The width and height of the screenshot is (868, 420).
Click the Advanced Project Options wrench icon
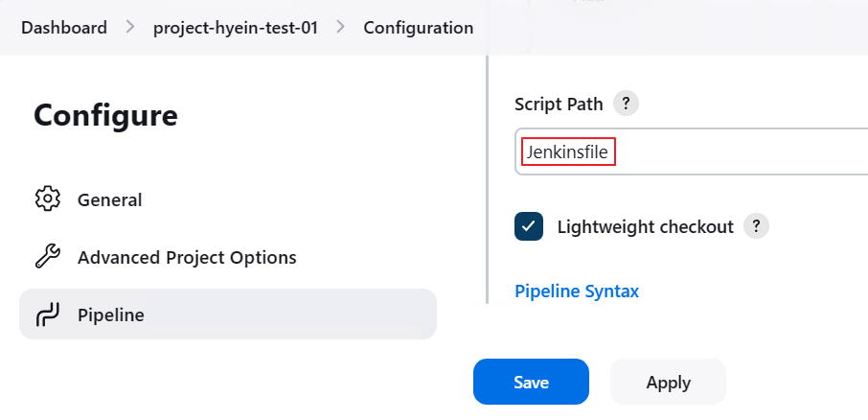coord(47,257)
